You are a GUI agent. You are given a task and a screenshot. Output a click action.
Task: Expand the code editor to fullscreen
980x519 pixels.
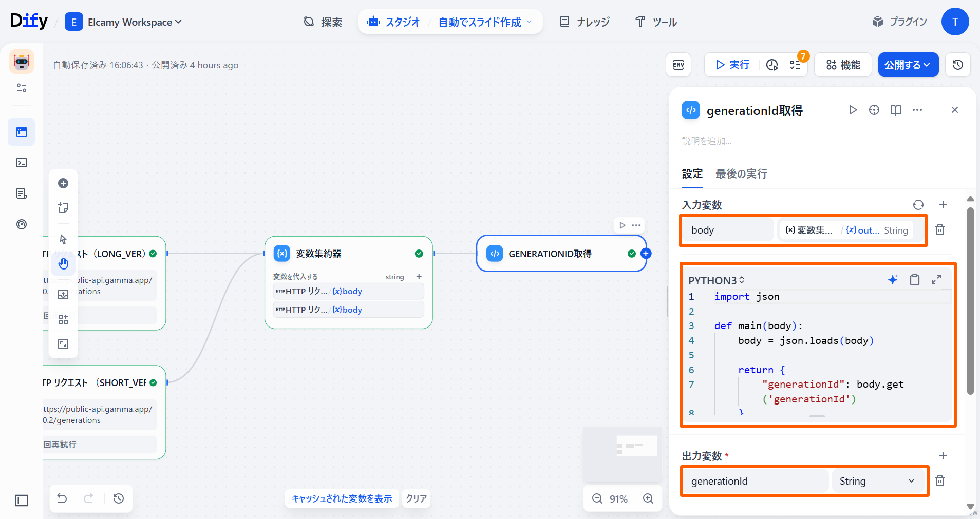point(936,280)
